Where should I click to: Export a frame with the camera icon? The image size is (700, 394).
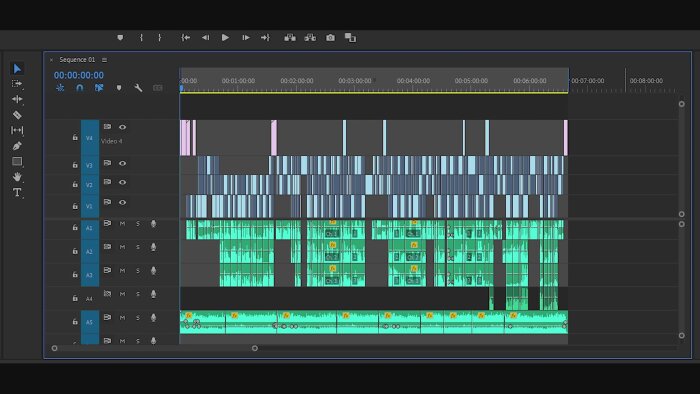(330, 38)
